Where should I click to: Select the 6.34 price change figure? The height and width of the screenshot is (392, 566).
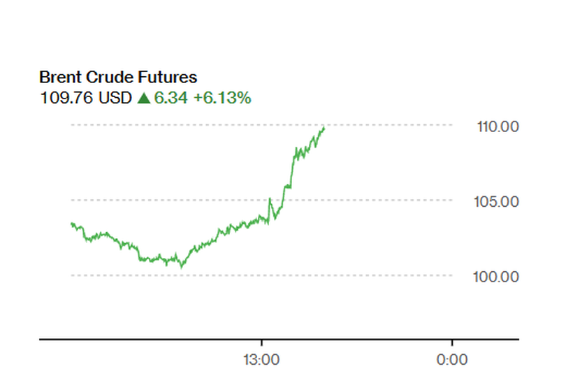[171, 99]
